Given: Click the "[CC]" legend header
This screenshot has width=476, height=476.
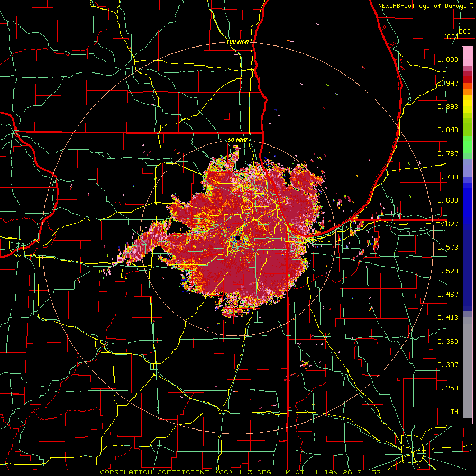Looking at the screenshot, I should [451, 36].
